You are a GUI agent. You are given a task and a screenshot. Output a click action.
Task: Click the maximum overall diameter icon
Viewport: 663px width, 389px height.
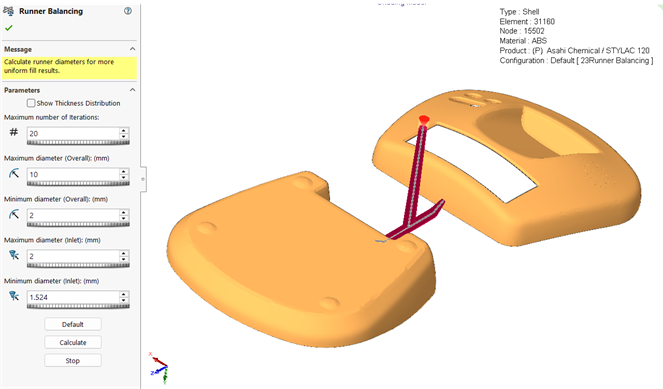click(14, 173)
